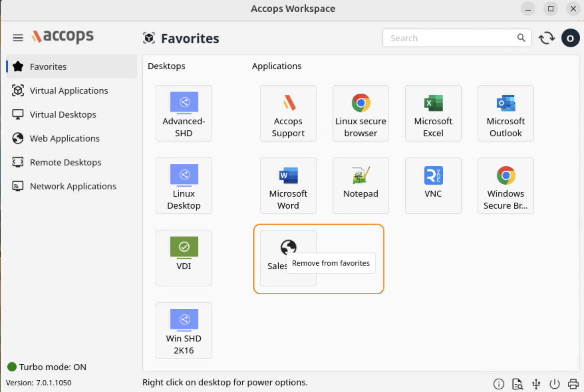The height and width of the screenshot is (392, 584).
Task: Click the refresh sync icon
Action: [546, 38]
